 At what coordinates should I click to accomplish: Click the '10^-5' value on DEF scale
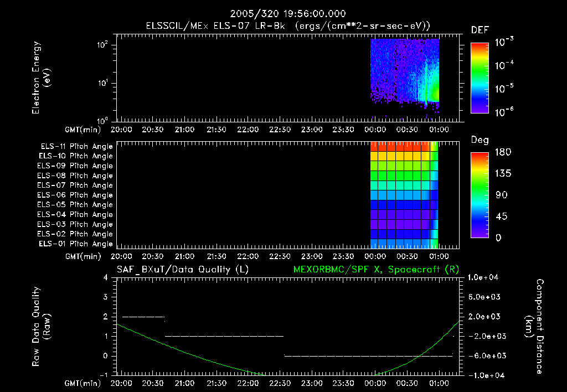[504, 89]
